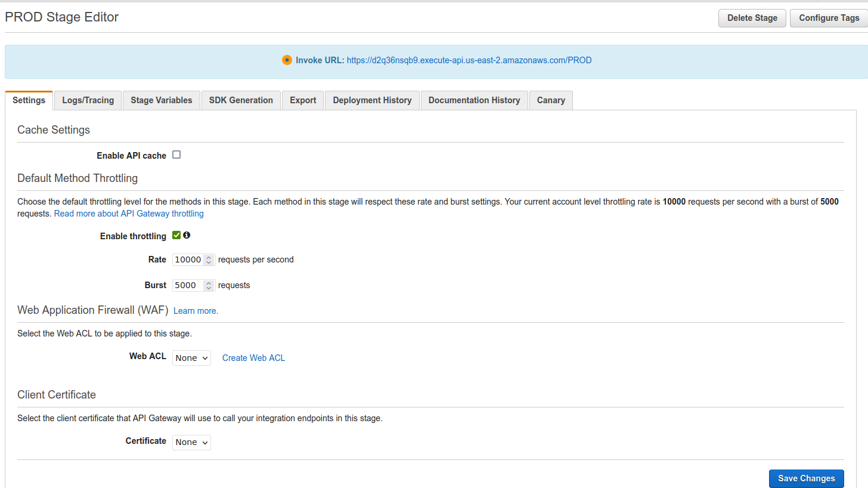Click the Delete Stage button
Screen dimensions: 868x488
click(752, 18)
